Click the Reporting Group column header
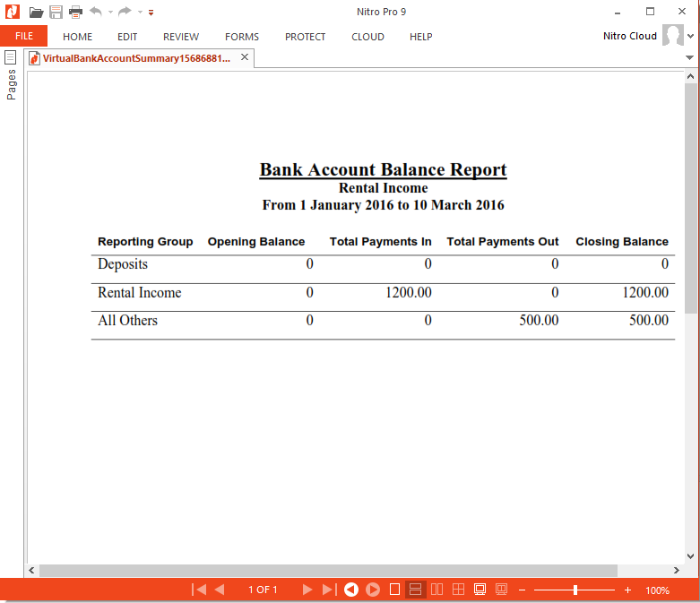Image resolution: width=700 pixels, height=603 pixels. 145,241
